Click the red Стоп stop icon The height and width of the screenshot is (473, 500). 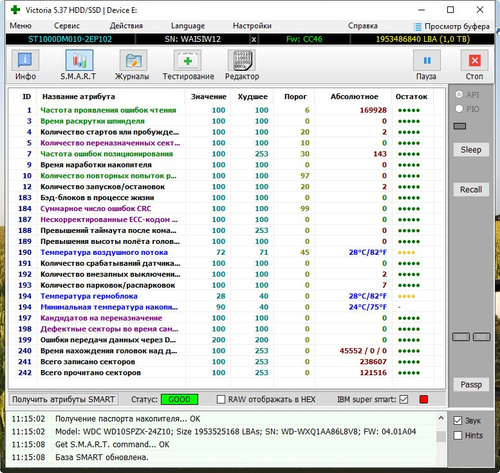coord(474,60)
